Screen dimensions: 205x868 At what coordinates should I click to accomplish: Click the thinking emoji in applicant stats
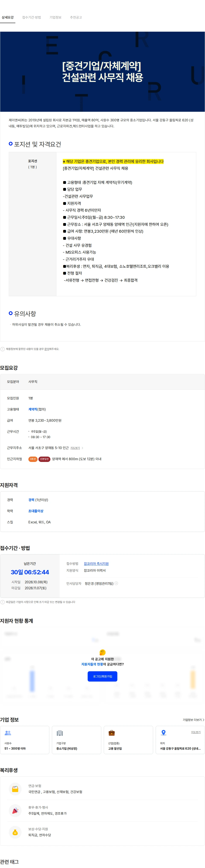(x=102, y=653)
